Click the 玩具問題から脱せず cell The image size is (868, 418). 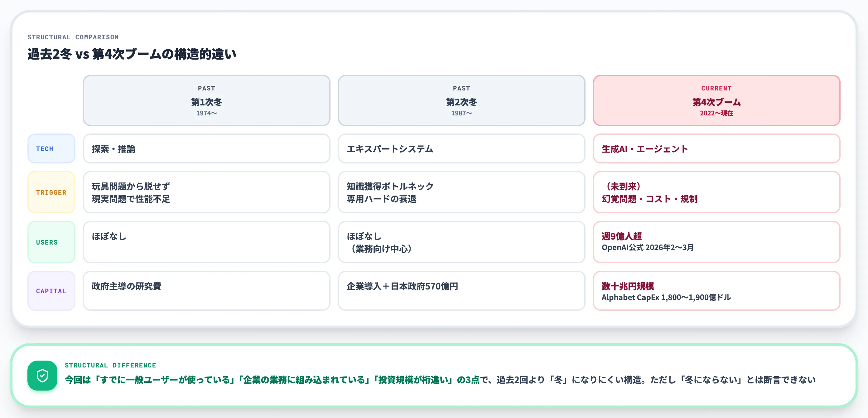206,192
